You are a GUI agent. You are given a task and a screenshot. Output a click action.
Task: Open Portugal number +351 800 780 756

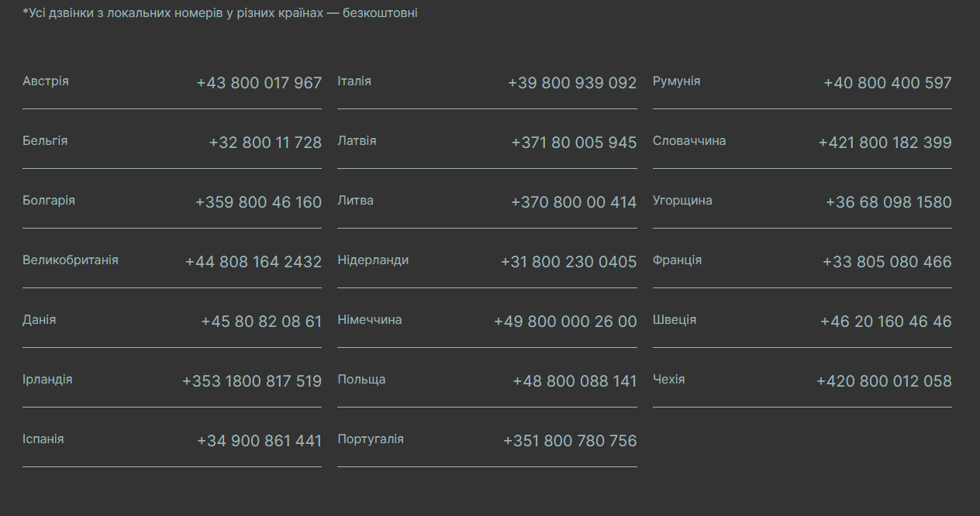pos(570,441)
